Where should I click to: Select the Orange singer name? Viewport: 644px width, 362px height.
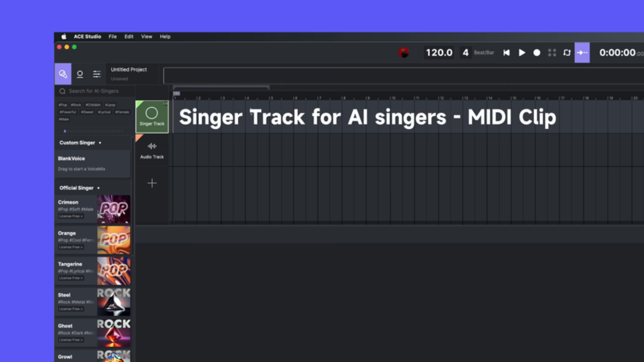click(x=67, y=233)
